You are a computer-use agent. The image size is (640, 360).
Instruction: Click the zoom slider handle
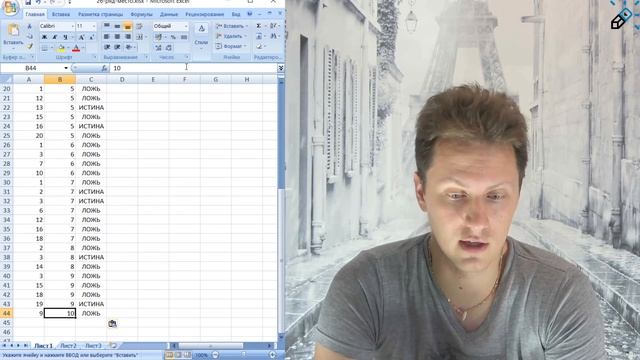coord(243,355)
